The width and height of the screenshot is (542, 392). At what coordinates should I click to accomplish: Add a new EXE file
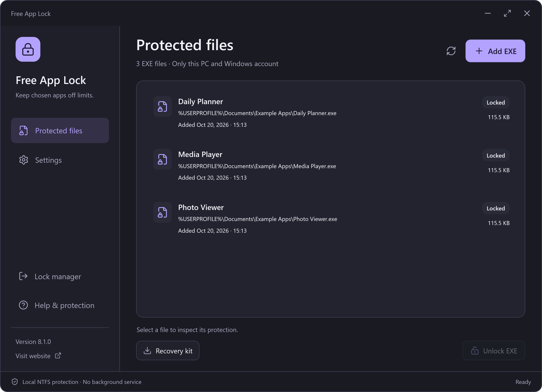pos(495,51)
